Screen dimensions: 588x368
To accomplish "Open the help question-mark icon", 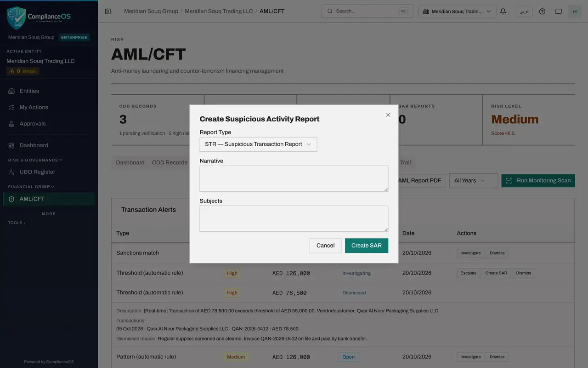I will coord(542,11).
